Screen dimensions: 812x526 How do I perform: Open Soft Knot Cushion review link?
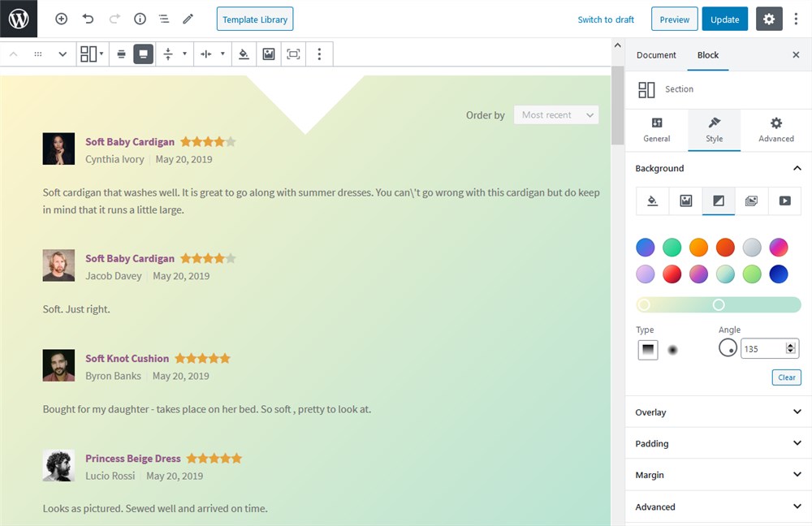(127, 358)
